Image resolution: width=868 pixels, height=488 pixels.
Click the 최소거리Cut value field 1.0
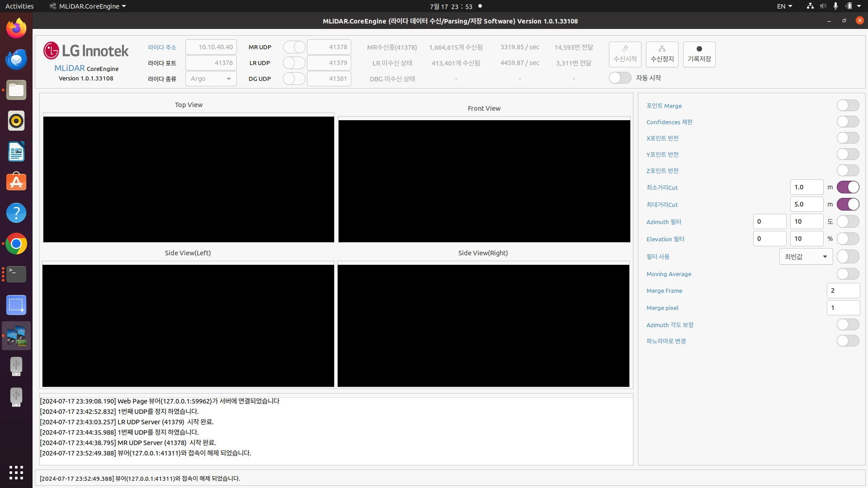click(807, 187)
